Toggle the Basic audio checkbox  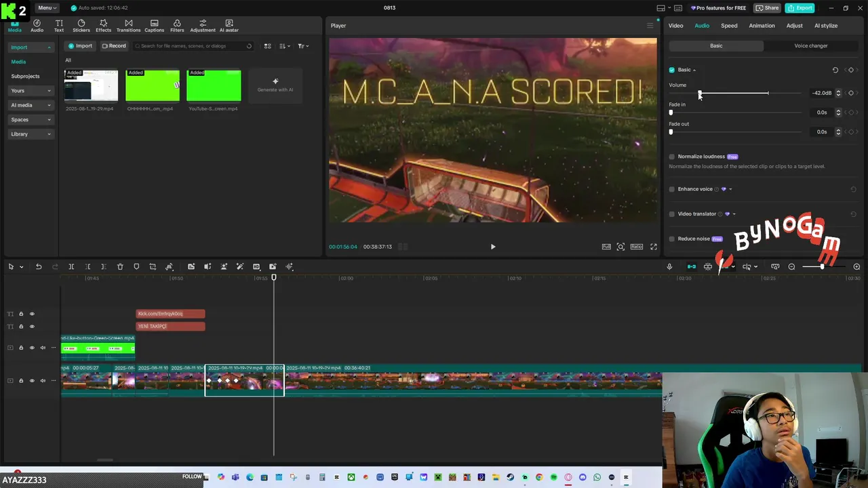coord(672,70)
